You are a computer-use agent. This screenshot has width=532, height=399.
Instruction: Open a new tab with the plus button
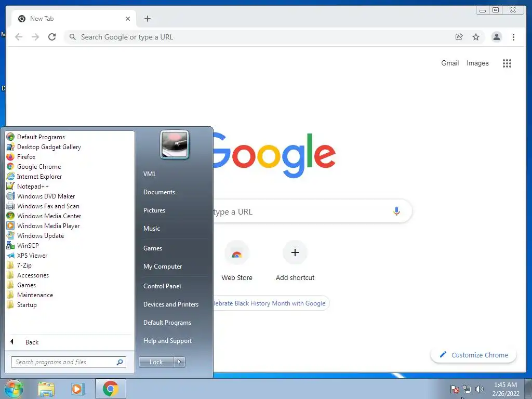pos(147,19)
